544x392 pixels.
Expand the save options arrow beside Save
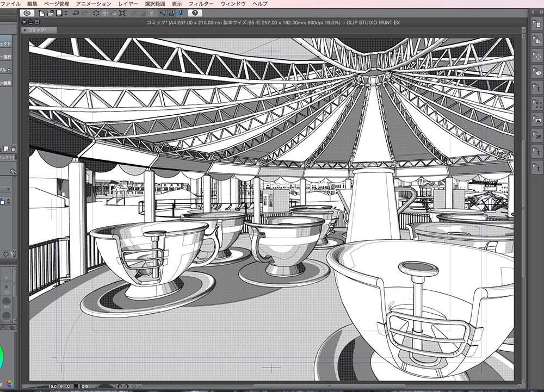click(x=66, y=13)
